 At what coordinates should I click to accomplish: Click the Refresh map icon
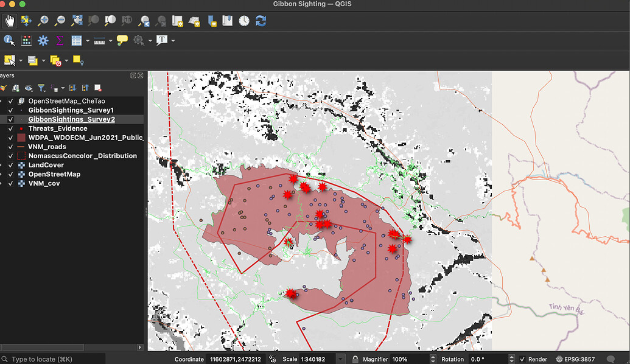coord(261,21)
